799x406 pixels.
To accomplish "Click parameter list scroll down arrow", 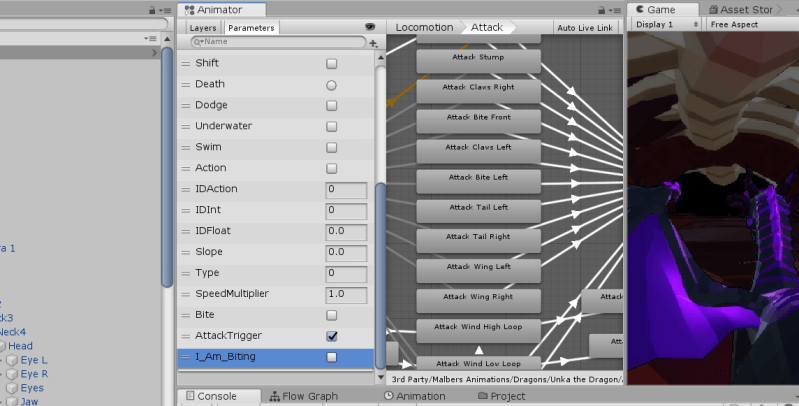I will pos(381,377).
